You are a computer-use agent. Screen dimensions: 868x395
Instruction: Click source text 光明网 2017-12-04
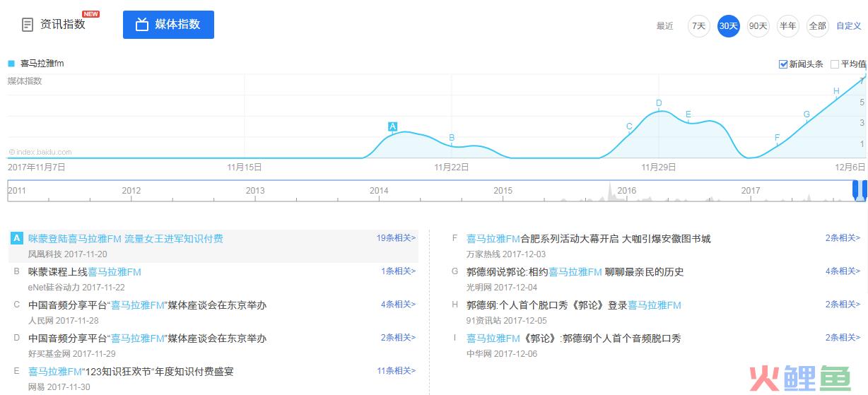coord(502,288)
